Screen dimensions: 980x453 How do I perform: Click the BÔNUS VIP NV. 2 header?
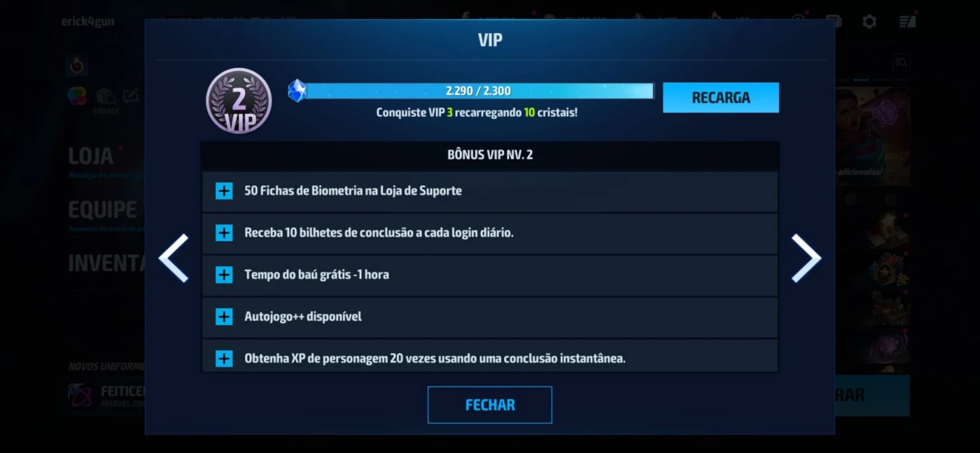(x=490, y=155)
